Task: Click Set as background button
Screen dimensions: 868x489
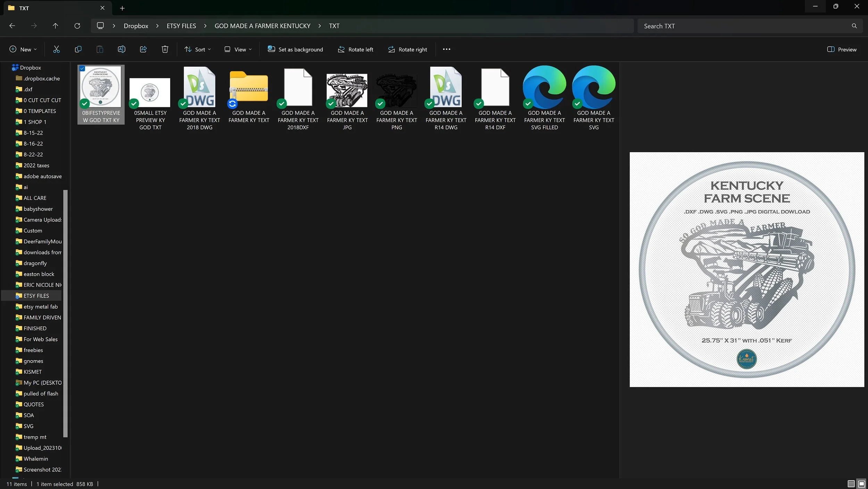Action: click(x=295, y=49)
